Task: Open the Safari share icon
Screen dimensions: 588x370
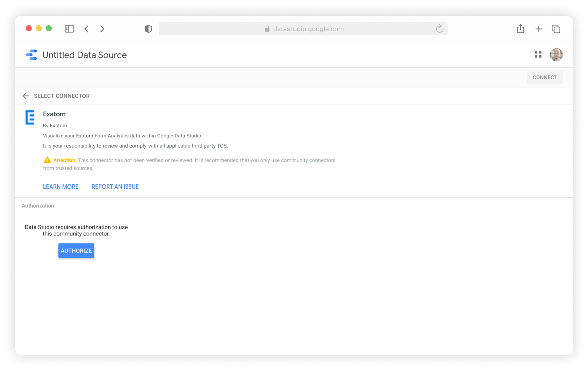Action: 520,29
